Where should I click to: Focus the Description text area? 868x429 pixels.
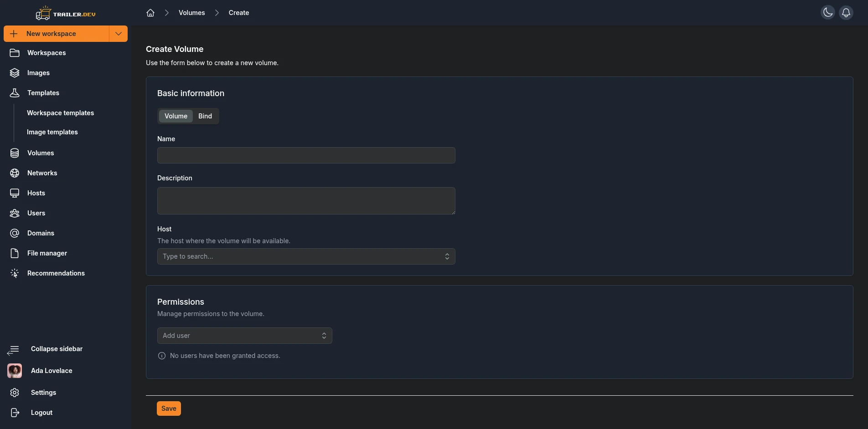pyautogui.click(x=306, y=201)
